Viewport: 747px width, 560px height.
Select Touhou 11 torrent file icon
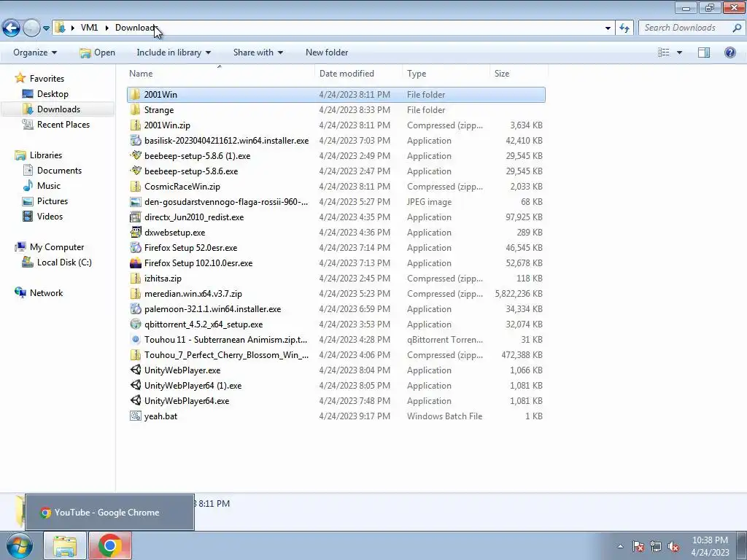135,340
